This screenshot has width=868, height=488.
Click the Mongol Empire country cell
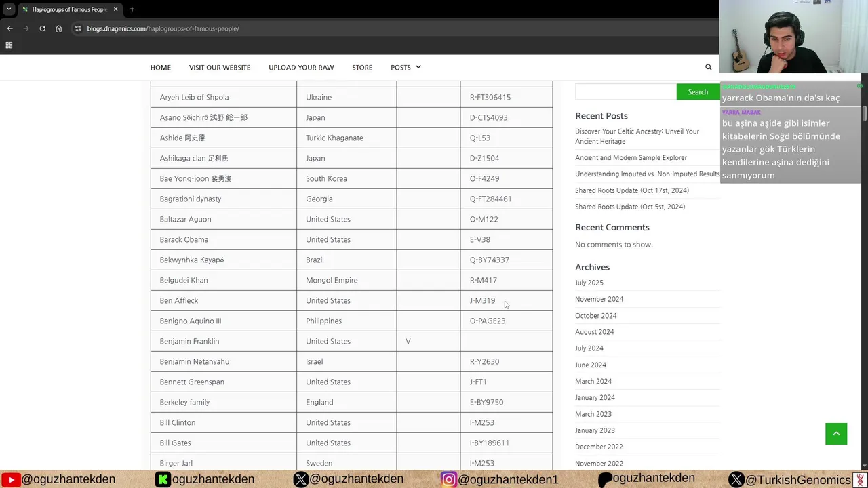pos(347,280)
